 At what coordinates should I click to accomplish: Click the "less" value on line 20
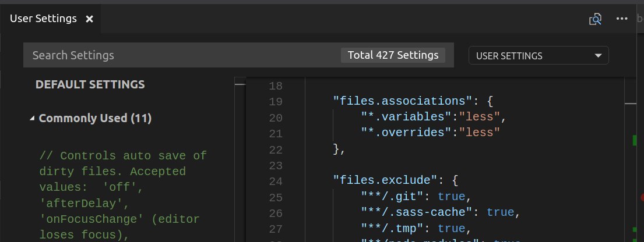479,117
